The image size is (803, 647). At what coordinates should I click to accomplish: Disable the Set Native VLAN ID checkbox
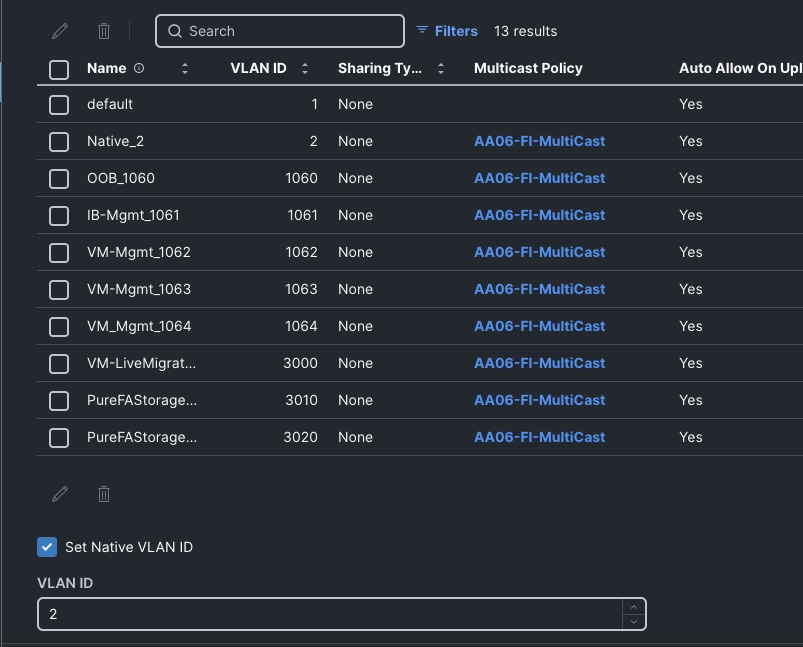pyautogui.click(x=46, y=547)
